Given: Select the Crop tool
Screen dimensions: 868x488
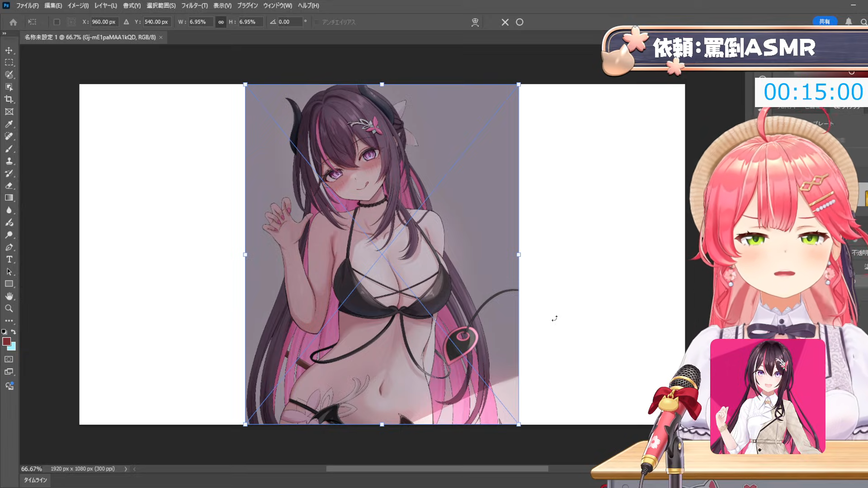Looking at the screenshot, I should [9, 99].
